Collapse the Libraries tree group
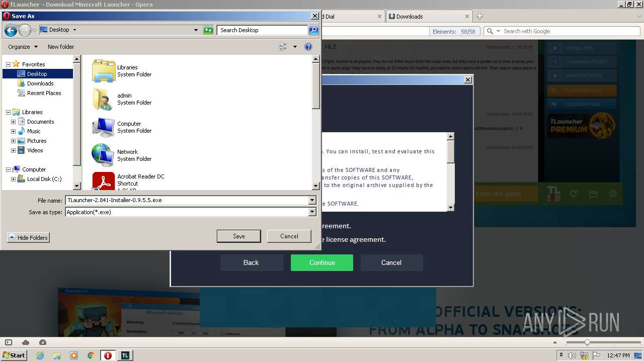The height and width of the screenshot is (362, 644). click(8, 112)
